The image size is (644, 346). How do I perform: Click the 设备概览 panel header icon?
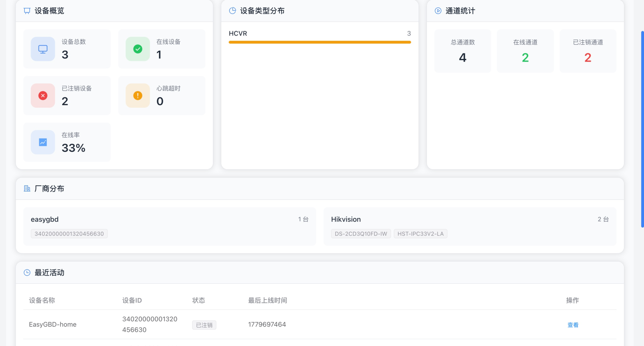pos(27,11)
